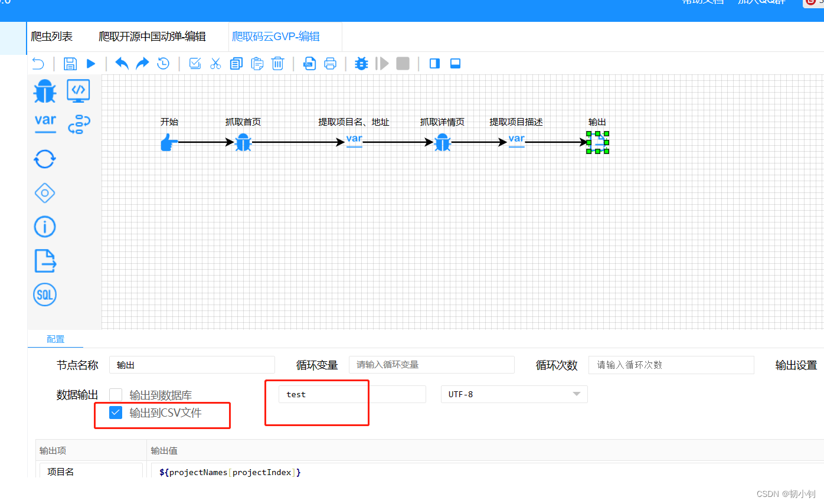
Task: Select the 输出 output node on the canvas
Action: [597, 142]
